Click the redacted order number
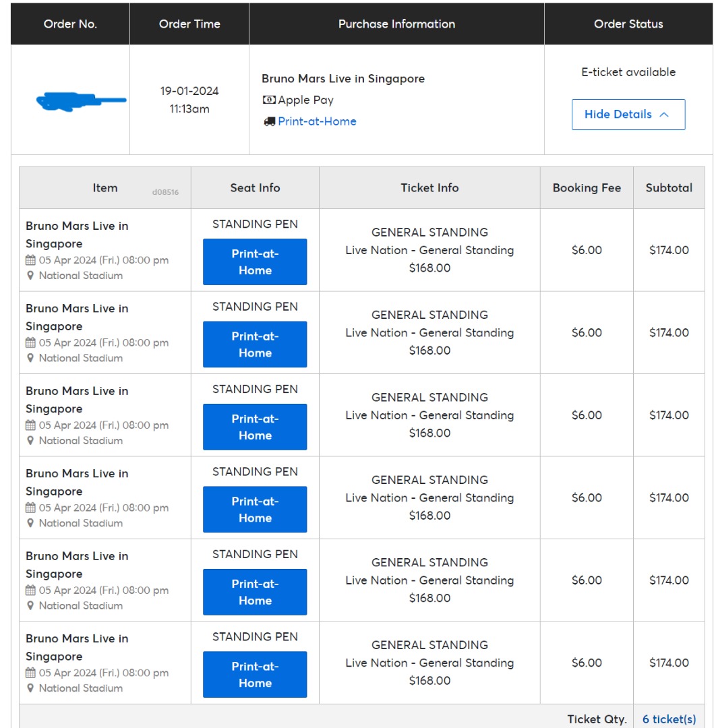714x728 pixels. coord(81,102)
